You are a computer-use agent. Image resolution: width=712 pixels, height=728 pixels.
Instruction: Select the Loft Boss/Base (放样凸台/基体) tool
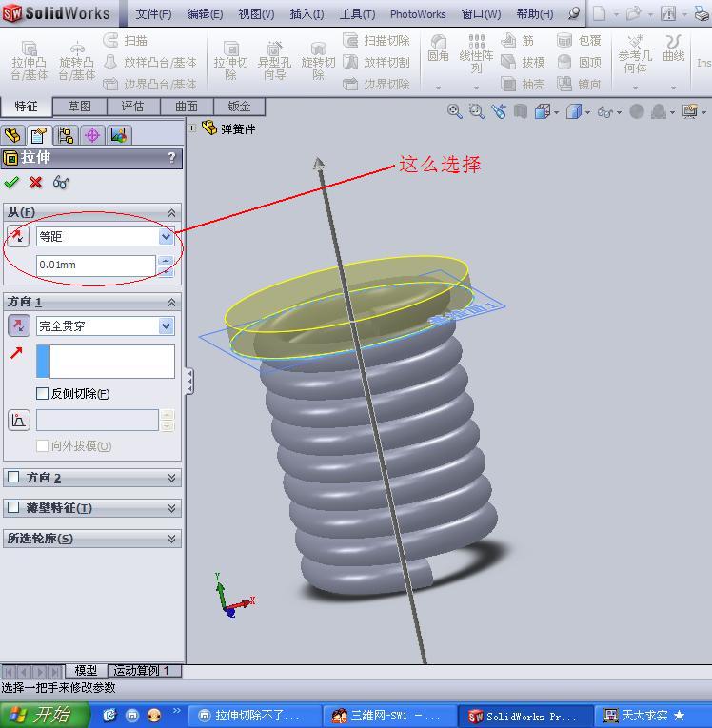[x=149, y=62]
